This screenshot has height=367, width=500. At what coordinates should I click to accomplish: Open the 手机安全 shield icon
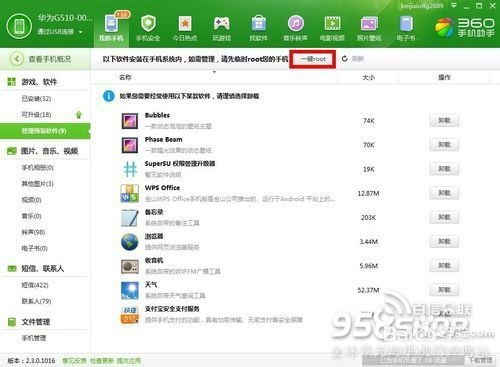[148, 24]
